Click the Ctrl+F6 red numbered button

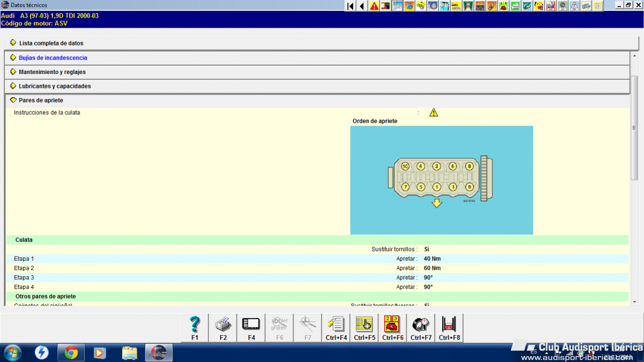393,328
